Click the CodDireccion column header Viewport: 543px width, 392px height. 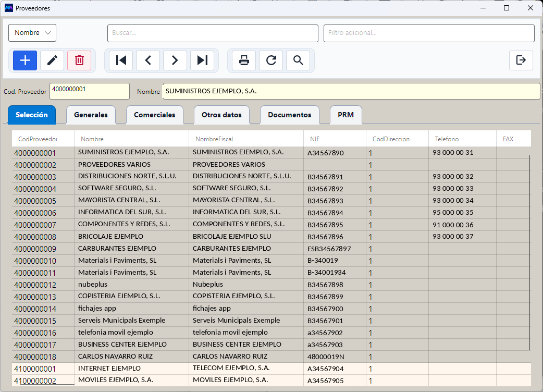397,139
